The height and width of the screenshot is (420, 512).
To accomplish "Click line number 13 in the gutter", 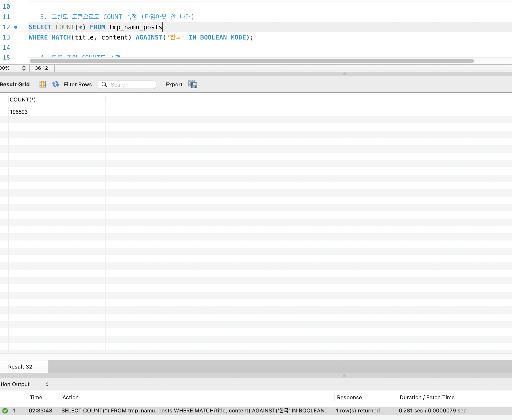I will pos(6,37).
